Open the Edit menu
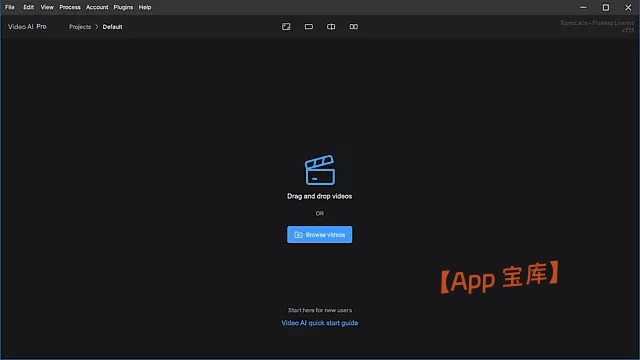 point(29,7)
